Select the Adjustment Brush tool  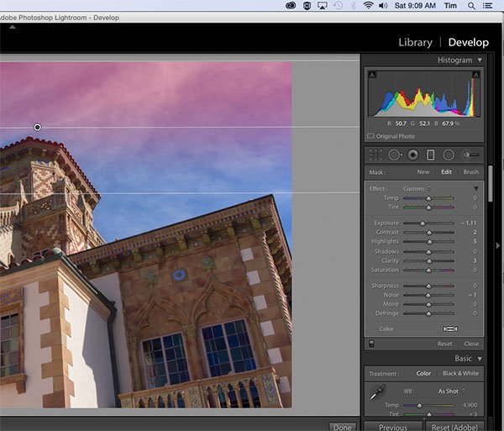(x=471, y=155)
